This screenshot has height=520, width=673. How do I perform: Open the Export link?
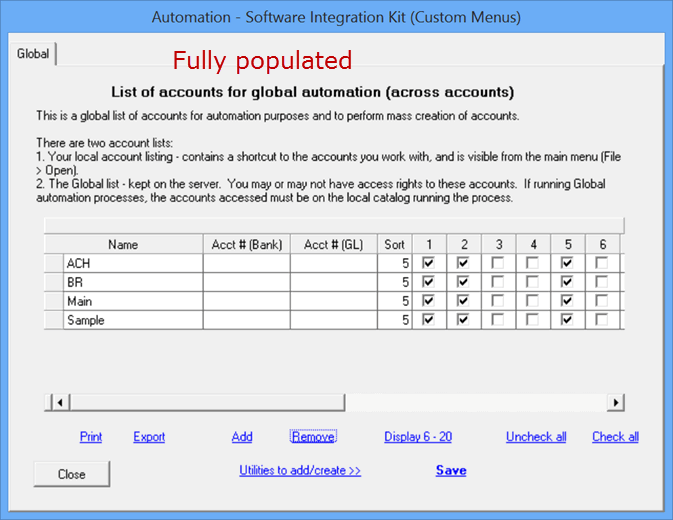[149, 437]
